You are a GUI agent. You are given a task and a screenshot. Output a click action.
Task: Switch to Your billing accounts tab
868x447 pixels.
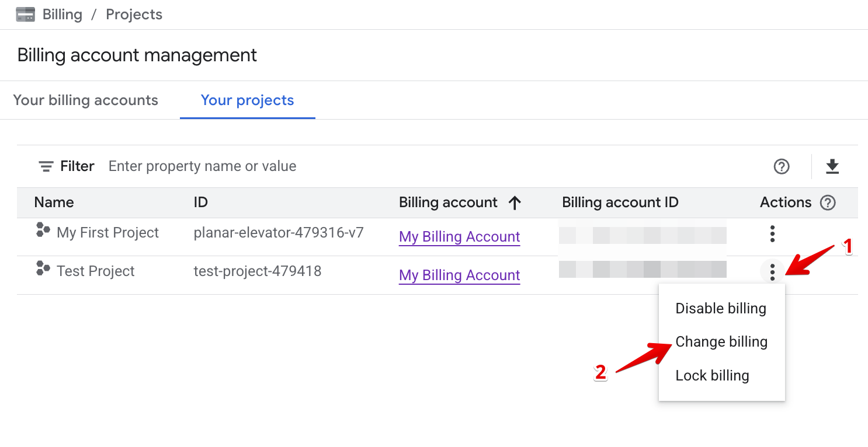point(85,100)
